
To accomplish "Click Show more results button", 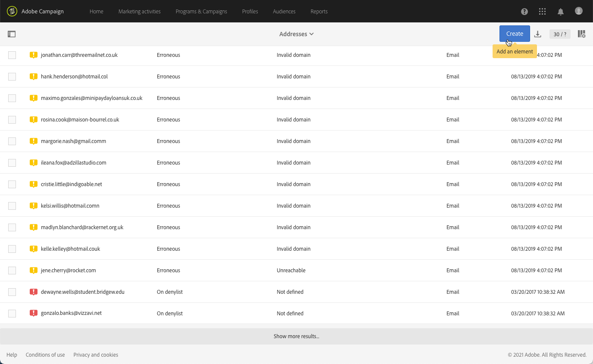I will (296, 336).
